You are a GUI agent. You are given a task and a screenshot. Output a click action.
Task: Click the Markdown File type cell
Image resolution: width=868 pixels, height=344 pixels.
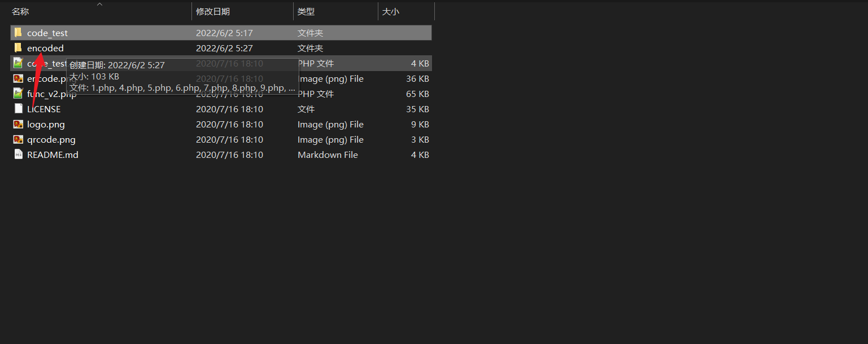pos(328,155)
